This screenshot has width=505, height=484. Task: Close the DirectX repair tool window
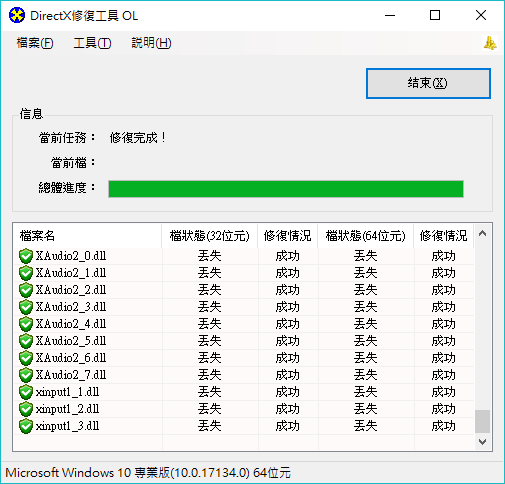pos(481,15)
